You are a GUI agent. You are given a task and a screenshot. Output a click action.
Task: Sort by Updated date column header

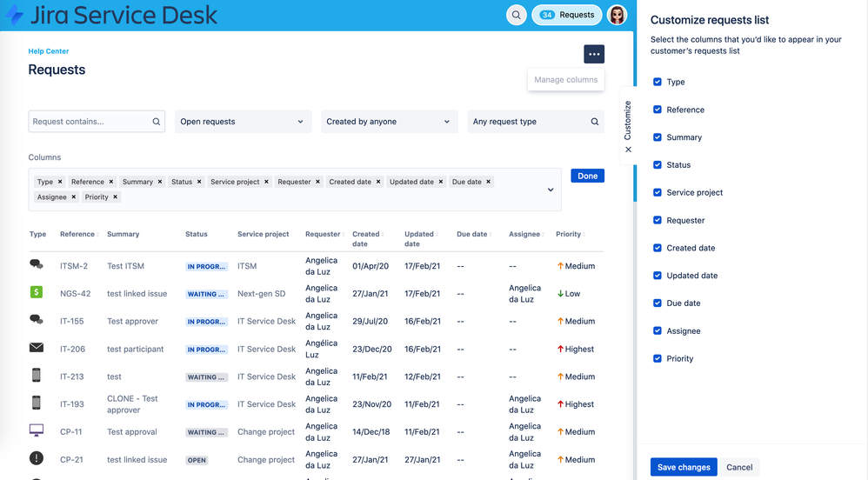coord(421,238)
